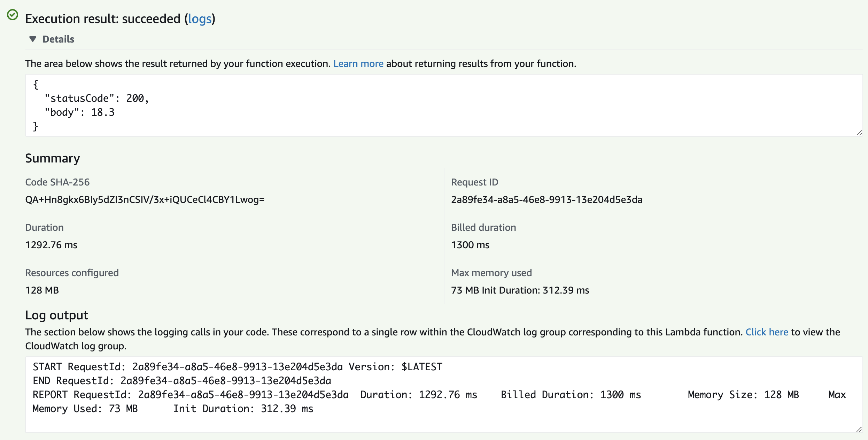Screen dimensions: 868x440
Task: Click here to view CloudWatch log group
Action: click(766, 332)
